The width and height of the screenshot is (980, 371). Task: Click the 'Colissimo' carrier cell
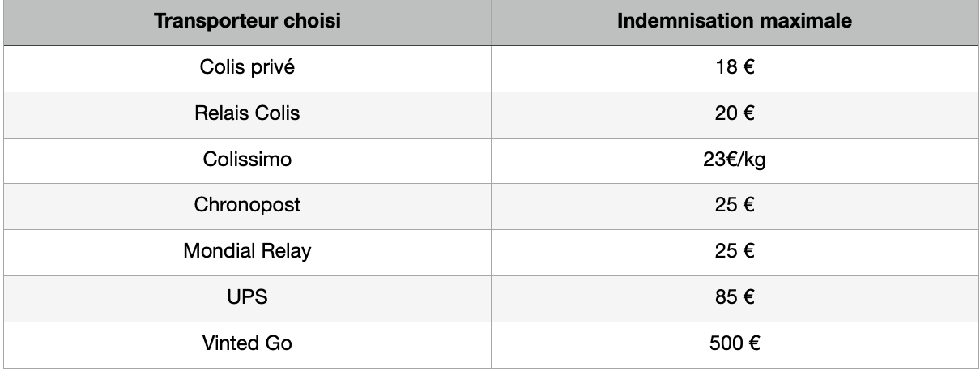tap(247, 160)
